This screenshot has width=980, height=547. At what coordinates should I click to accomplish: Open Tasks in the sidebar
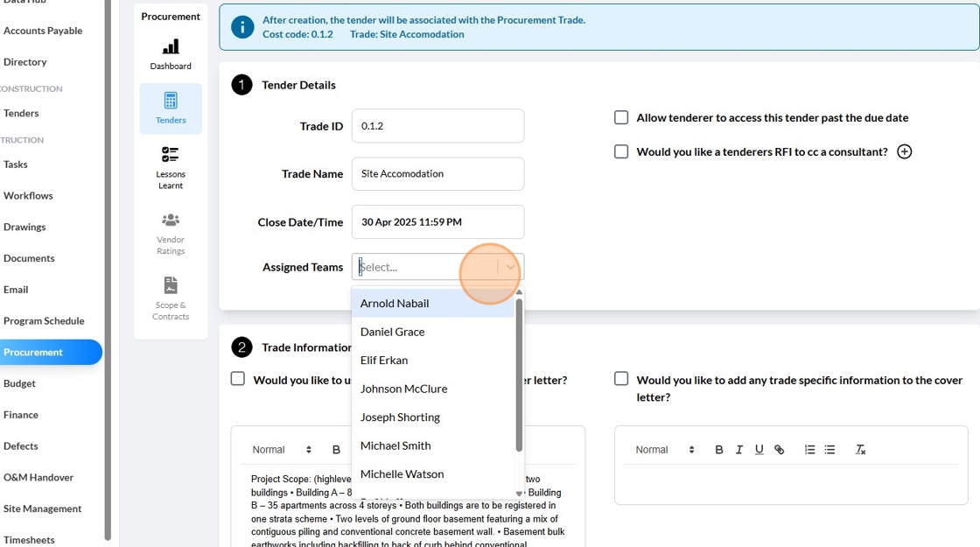(x=16, y=165)
